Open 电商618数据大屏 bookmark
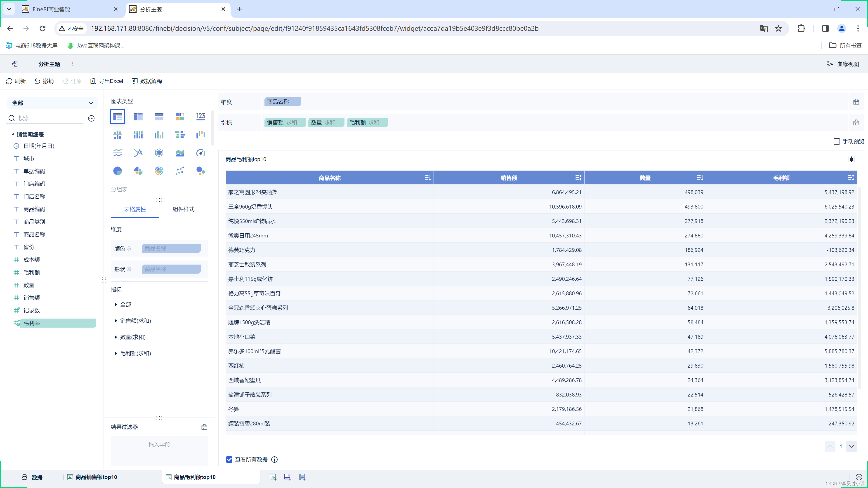Image resolution: width=868 pixels, height=488 pixels. coord(32,45)
